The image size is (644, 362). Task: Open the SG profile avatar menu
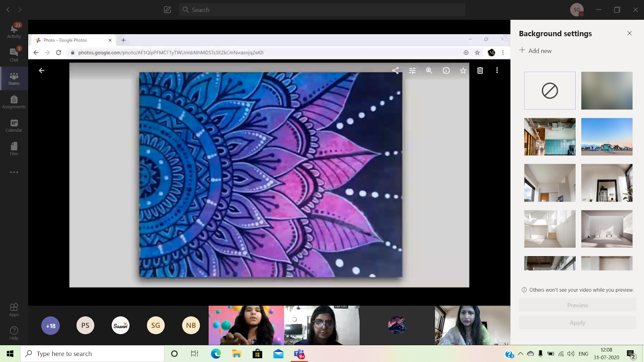577,10
